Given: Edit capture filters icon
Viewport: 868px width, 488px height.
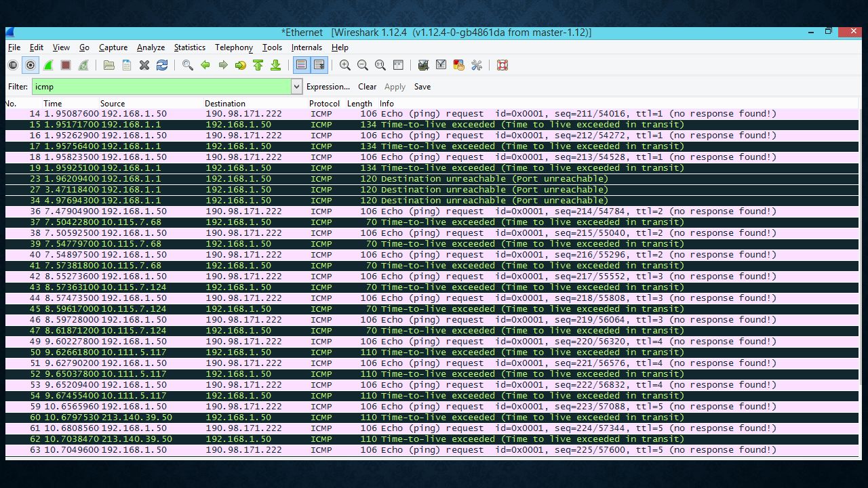Looking at the screenshot, I should [423, 65].
